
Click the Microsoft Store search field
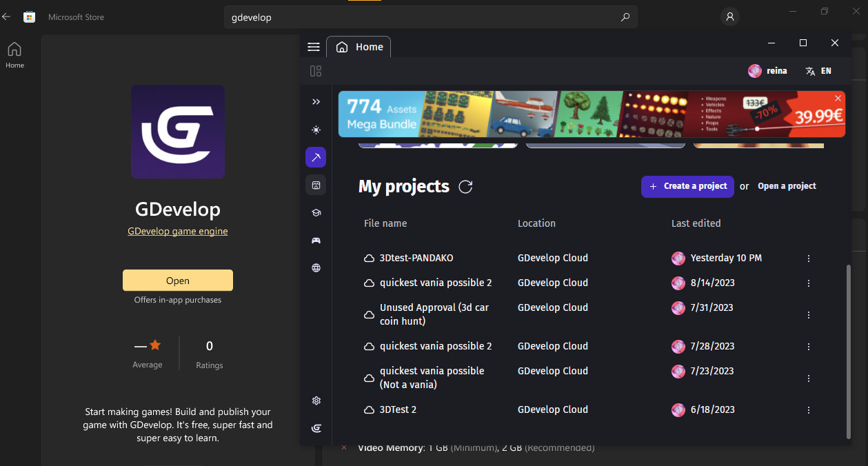coord(430,17)
